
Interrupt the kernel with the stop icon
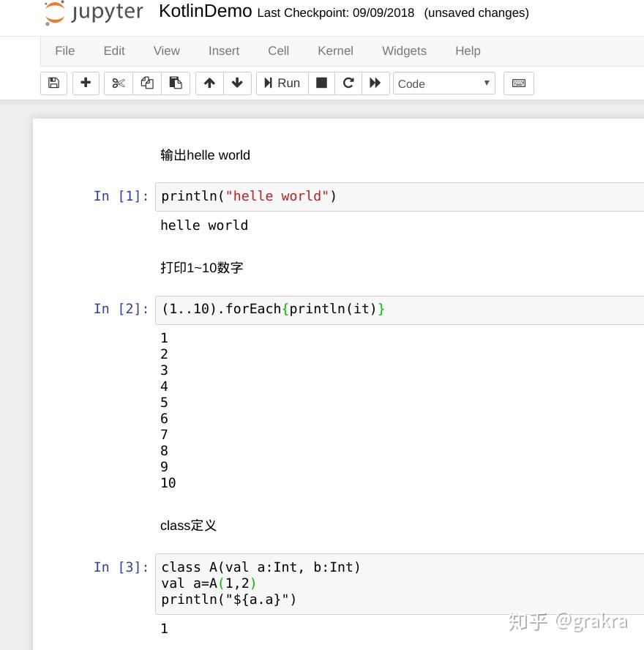(321, 83)
